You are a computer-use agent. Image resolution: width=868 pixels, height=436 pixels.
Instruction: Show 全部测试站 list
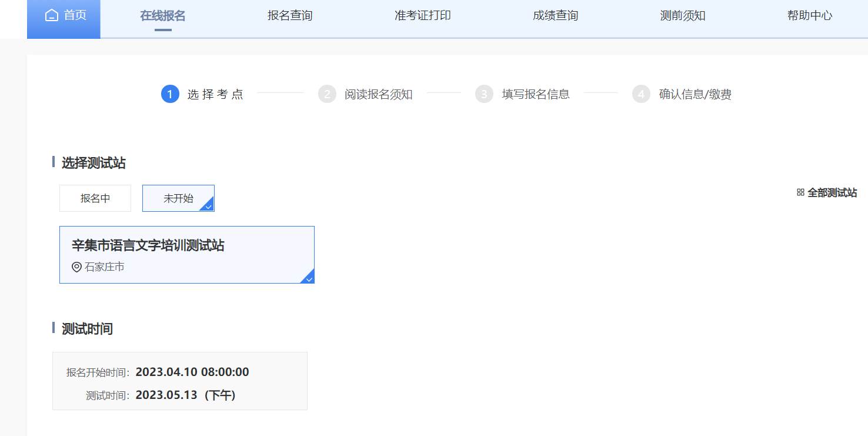coord(832,192)
